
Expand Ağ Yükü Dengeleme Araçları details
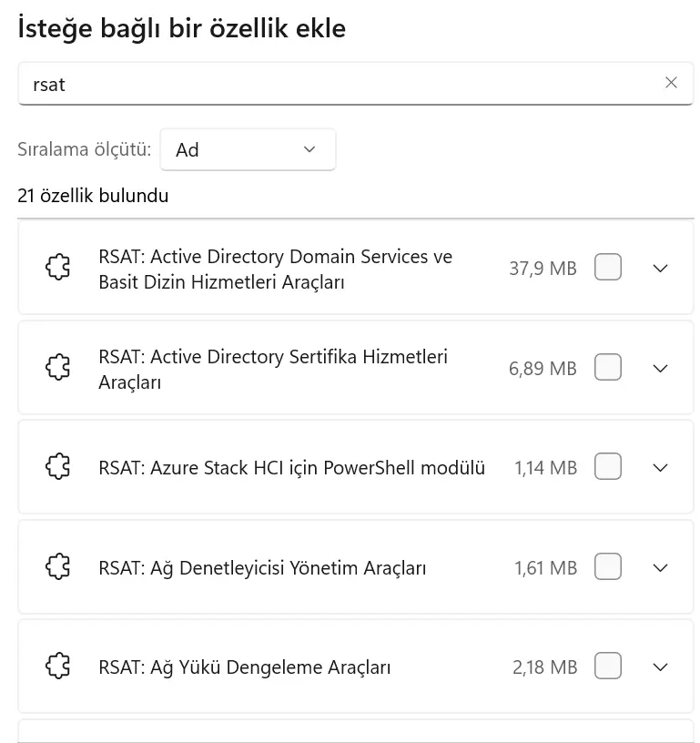[661, 667]
